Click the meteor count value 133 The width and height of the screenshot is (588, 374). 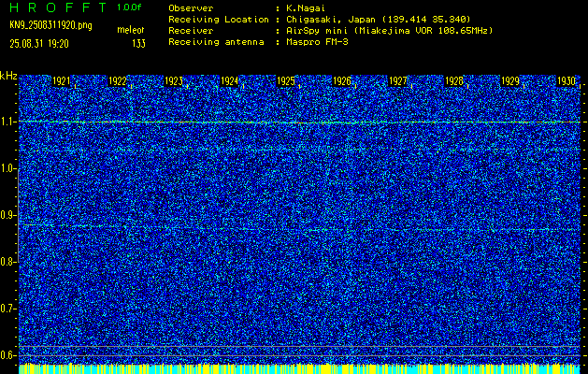pyautogui.click(x=138, y=44)
